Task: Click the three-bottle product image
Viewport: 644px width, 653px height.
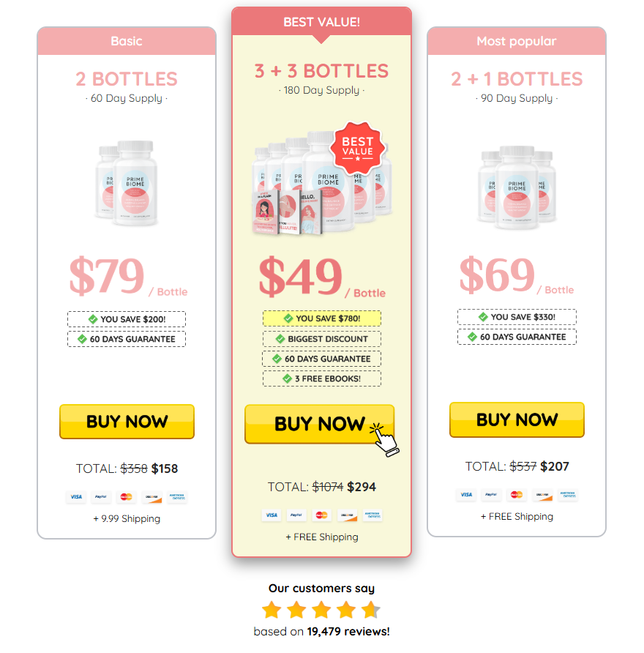Action: click(517, 187)
